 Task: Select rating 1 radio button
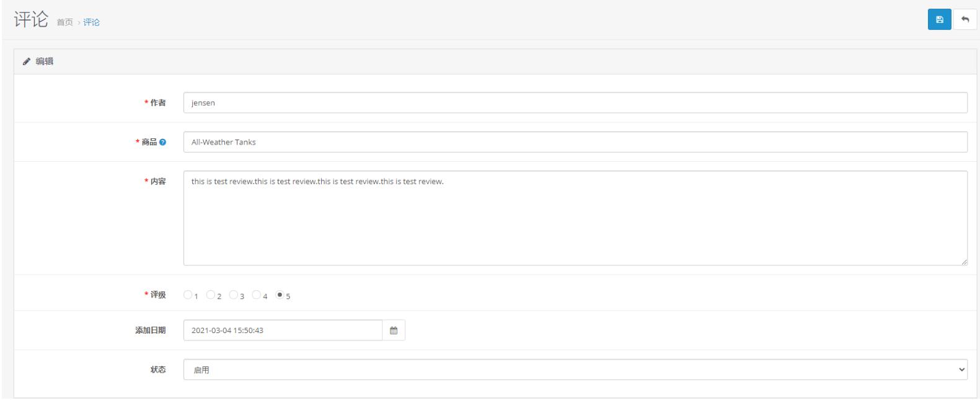[188, 295]
